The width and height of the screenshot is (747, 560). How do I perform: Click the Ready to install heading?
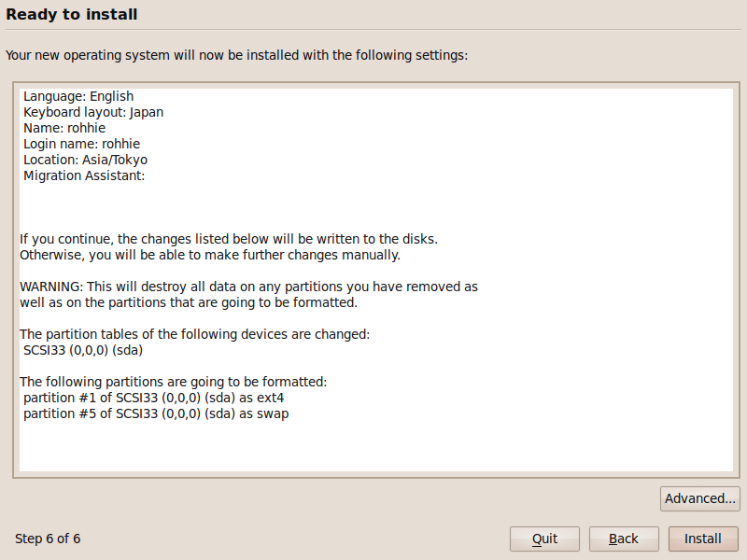click(72, 14)
